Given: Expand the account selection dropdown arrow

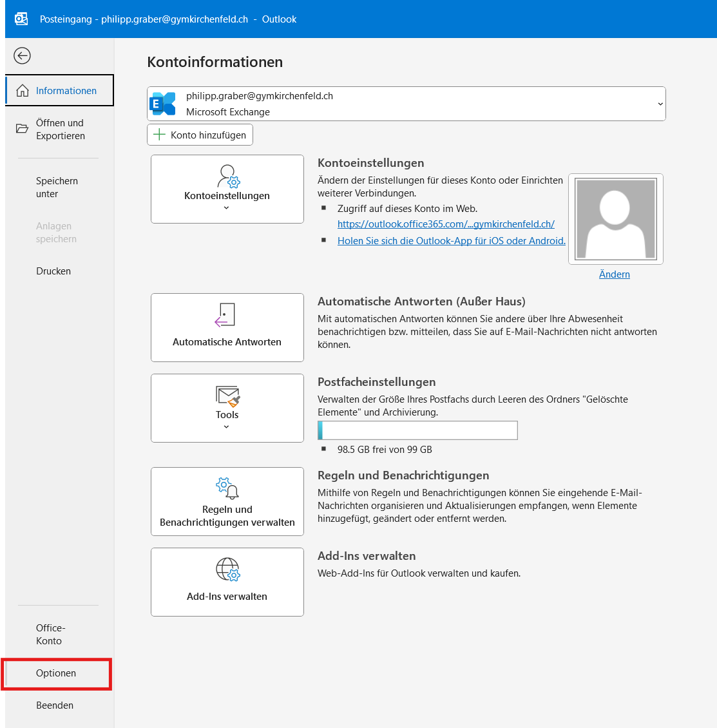Looking at the screenshot, I should click(x=660, y=104).
